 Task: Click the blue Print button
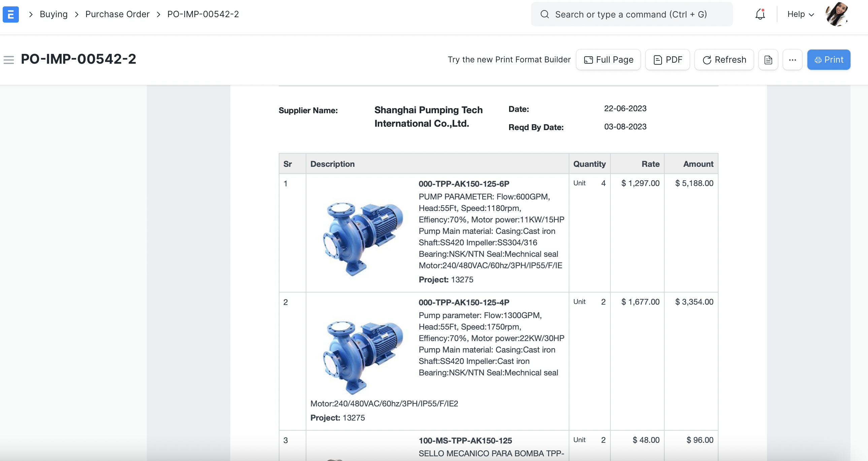point(829,59)
